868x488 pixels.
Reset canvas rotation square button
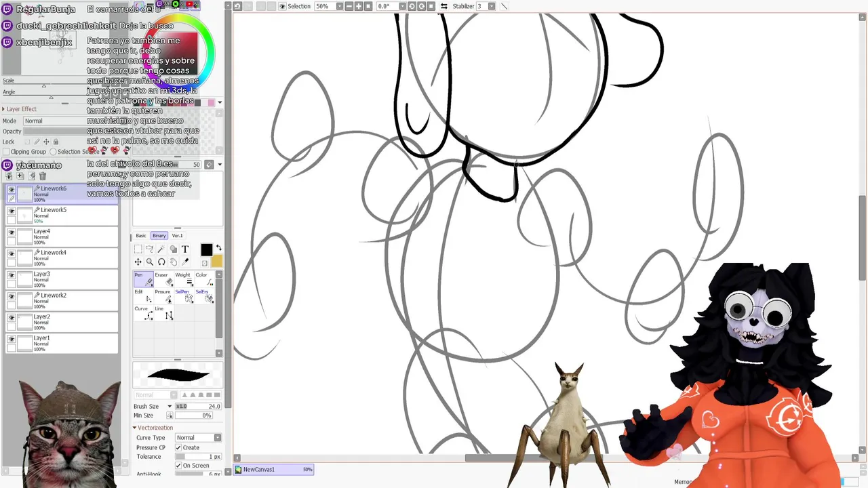coord(431,6)
